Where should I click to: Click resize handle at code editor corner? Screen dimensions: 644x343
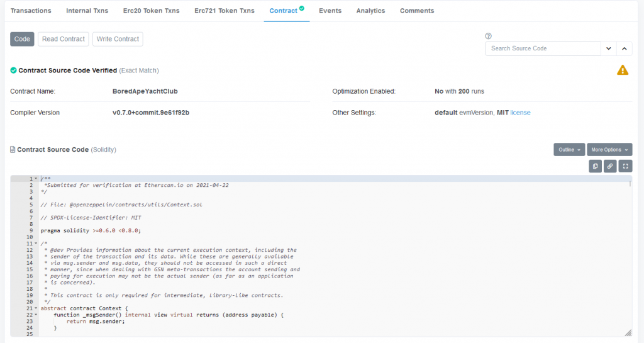tap(628, 333)
